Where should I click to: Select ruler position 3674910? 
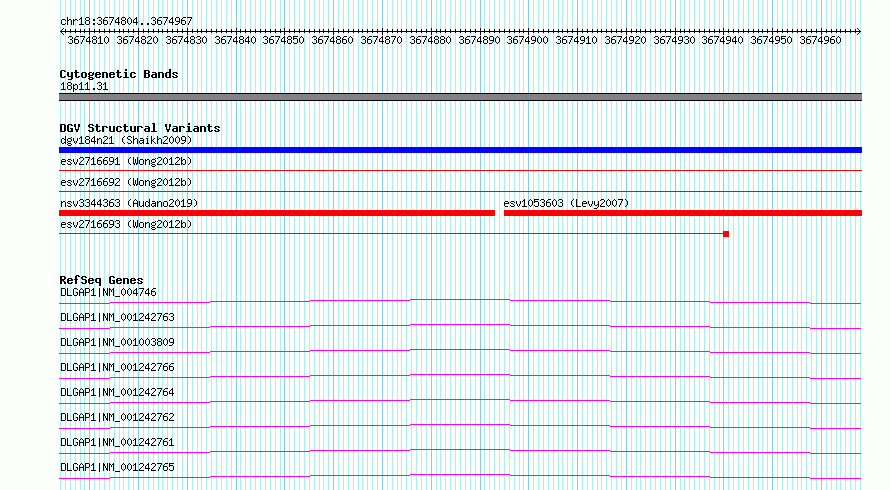coord(576,40)
